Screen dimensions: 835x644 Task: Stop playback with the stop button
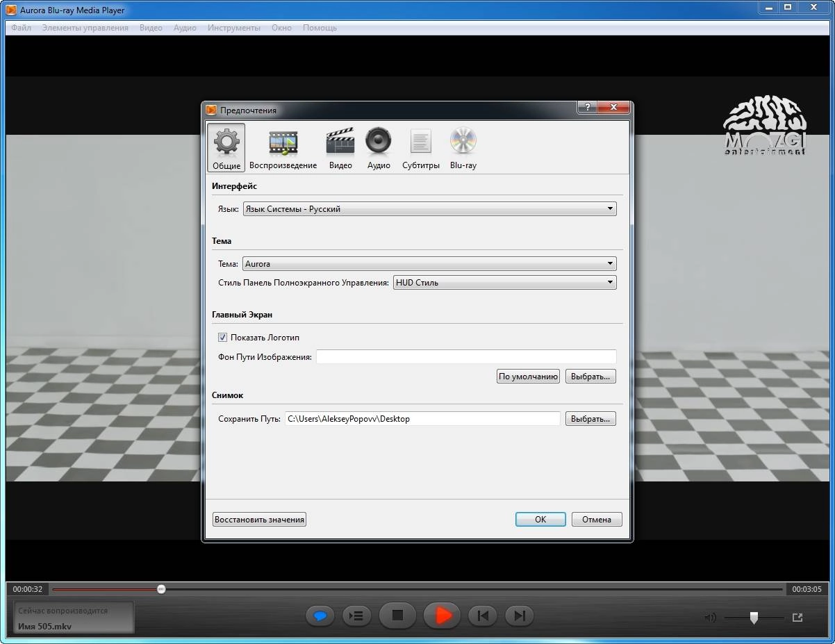point(397,616)
